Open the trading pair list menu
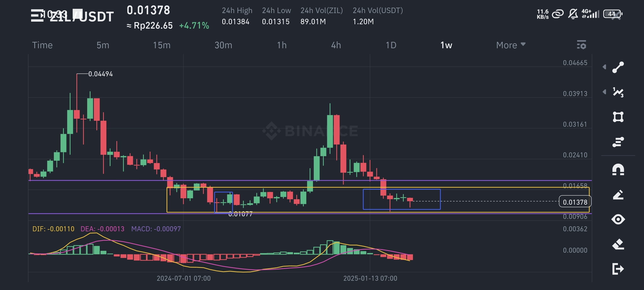This screenshot has width=644, height=290. click(38, 15)
